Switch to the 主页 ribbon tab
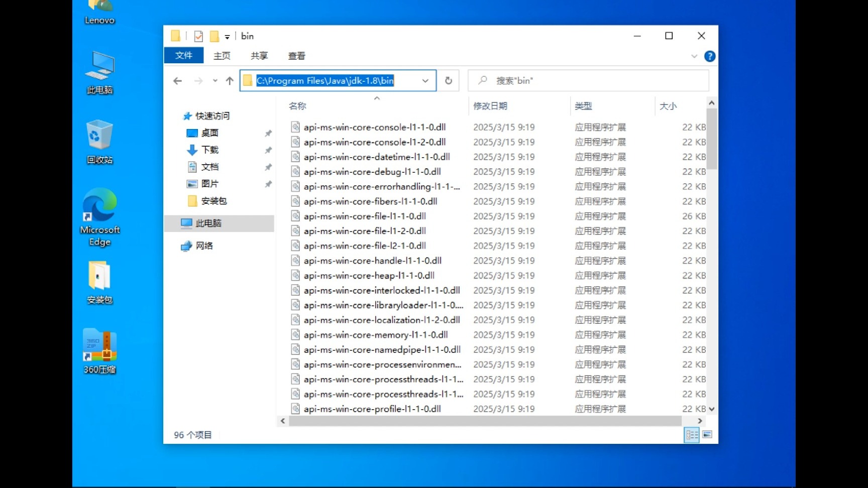 tap(222, 56)
